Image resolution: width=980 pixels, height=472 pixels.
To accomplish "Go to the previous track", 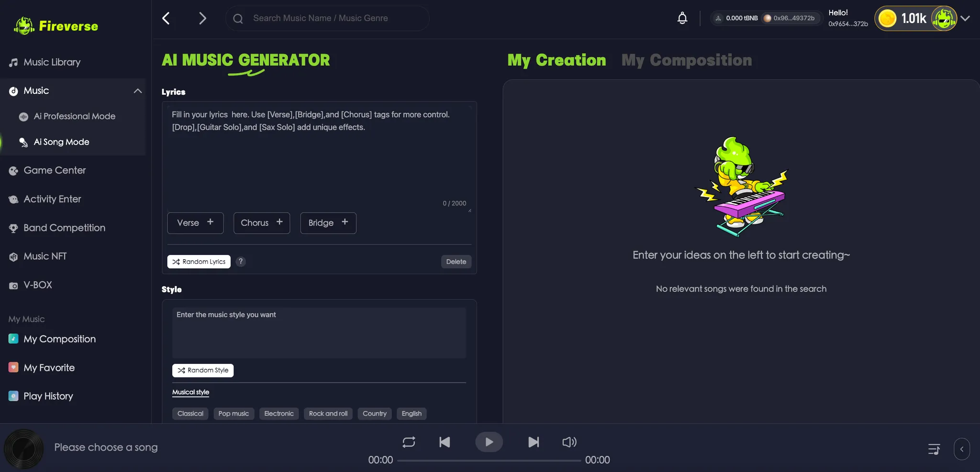I will [445, 442].
